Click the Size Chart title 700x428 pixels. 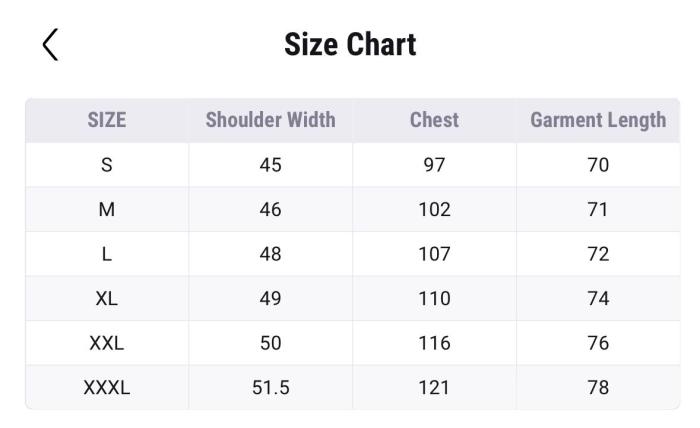350,44
